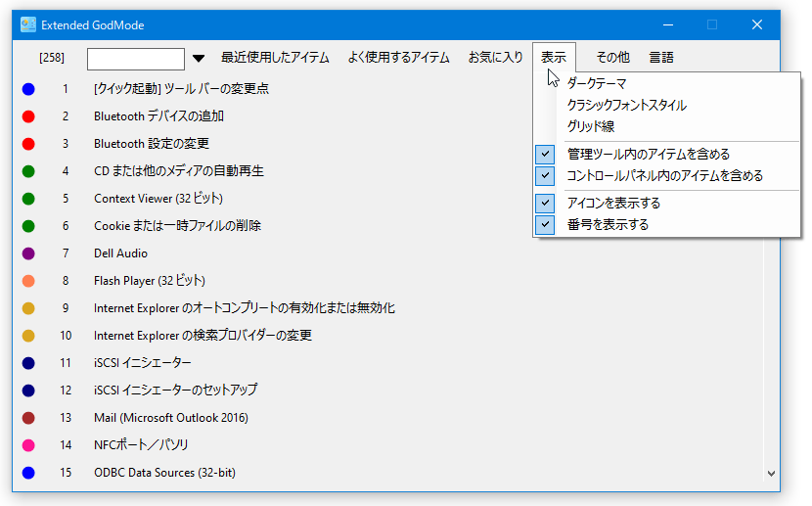Enable ダークテーマ in the 表示 menu
This screenshot has width=812, height=506.
click(x=597, y=83)
